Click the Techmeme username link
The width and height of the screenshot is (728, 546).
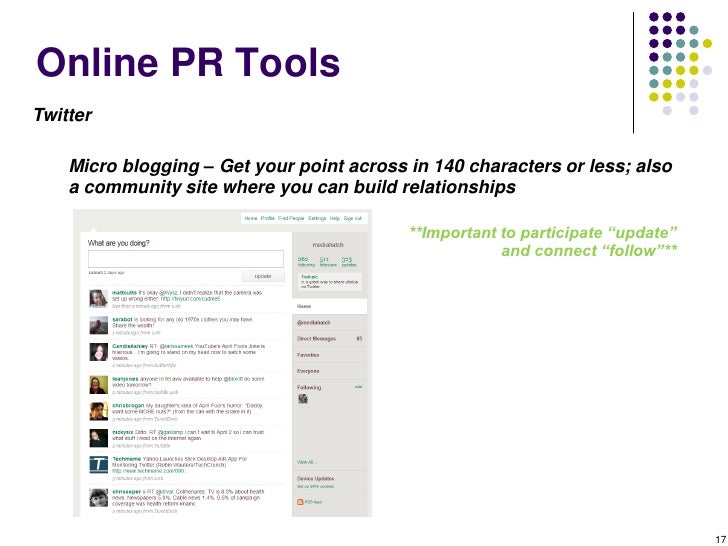[x=126, y=459]
